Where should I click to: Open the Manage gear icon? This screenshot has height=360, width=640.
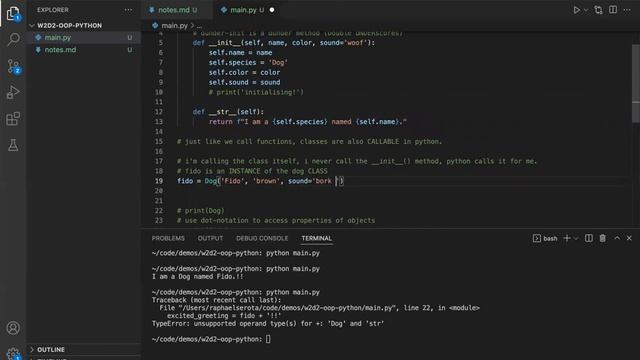(x=13, y=353)
